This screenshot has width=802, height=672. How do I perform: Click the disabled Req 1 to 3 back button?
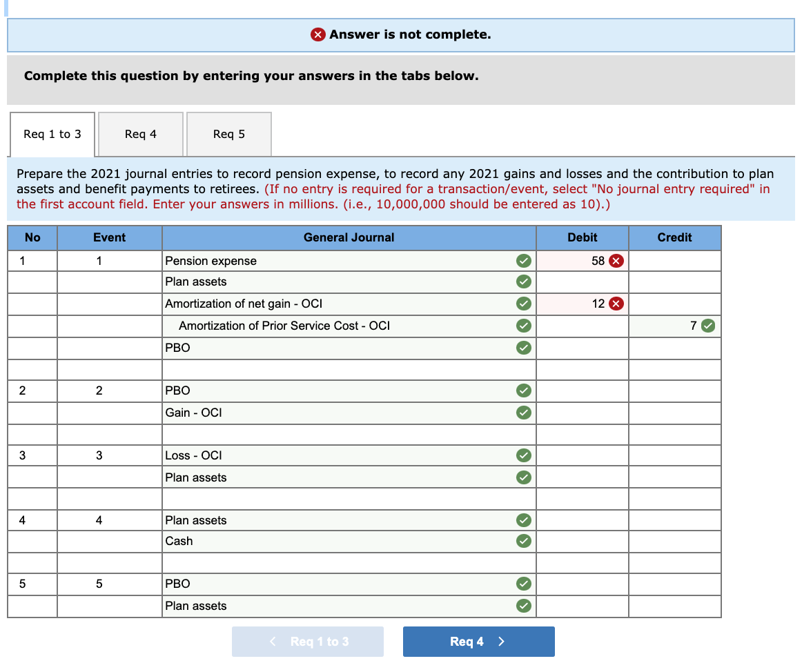(x=307, y=641)
